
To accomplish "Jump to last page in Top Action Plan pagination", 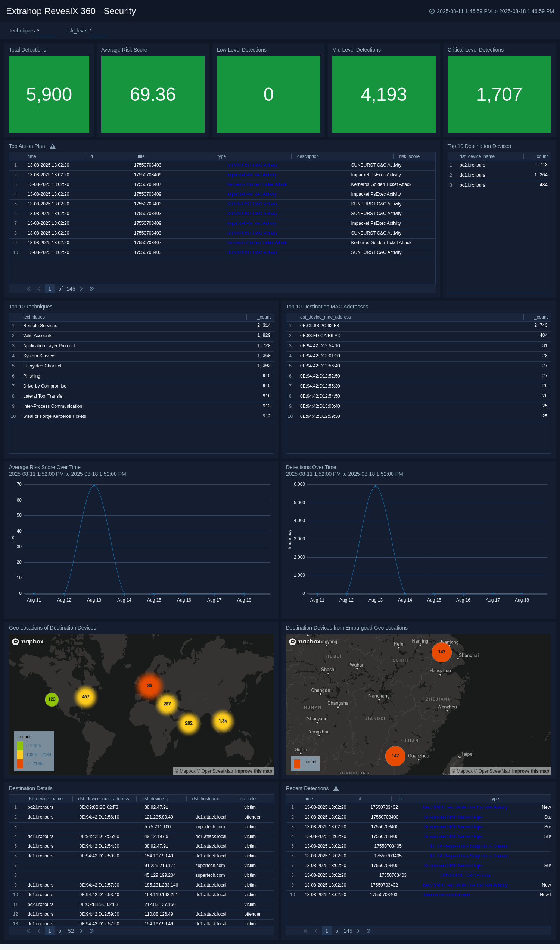I will (x=92, y=289).
